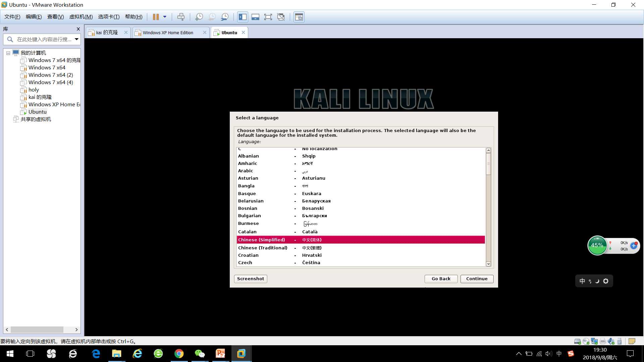Collapse the 我的计算机 tree node

[8, 53]
